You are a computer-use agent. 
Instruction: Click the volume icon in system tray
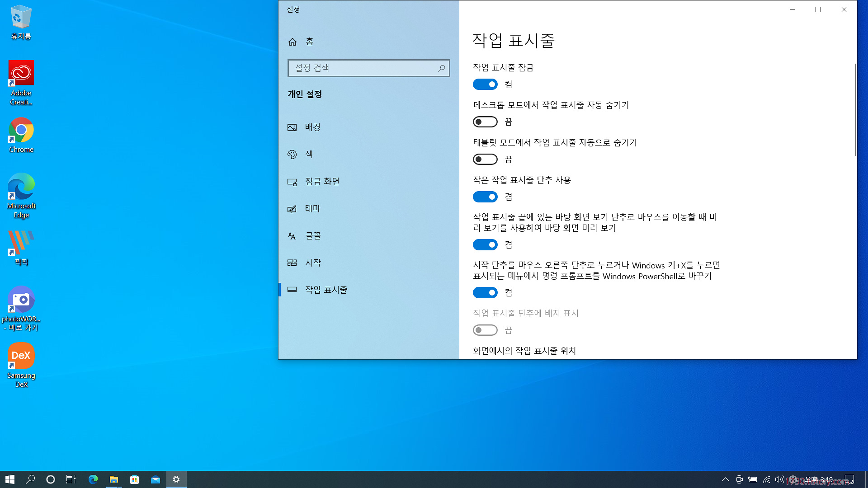(x=779, y=479)
